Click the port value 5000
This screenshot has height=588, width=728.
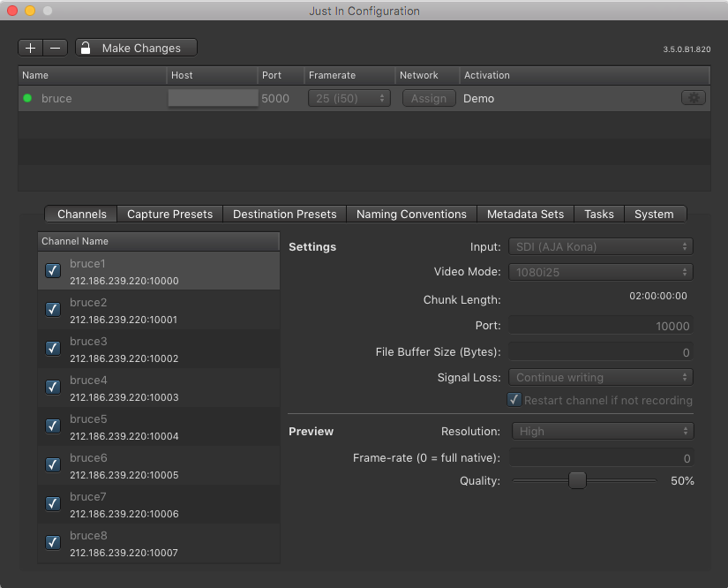[x=275, y=99]
